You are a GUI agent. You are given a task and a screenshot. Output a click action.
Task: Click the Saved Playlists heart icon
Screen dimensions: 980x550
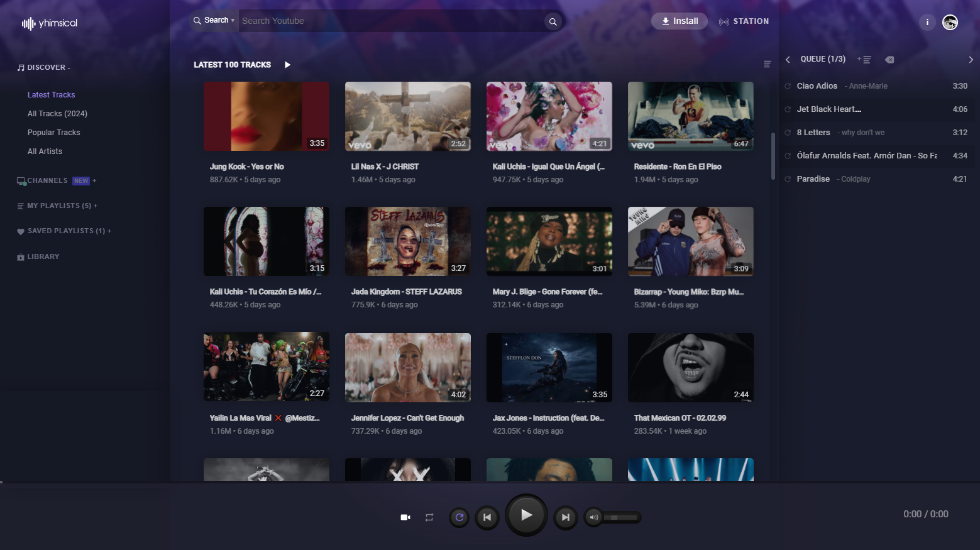[21, 231]
